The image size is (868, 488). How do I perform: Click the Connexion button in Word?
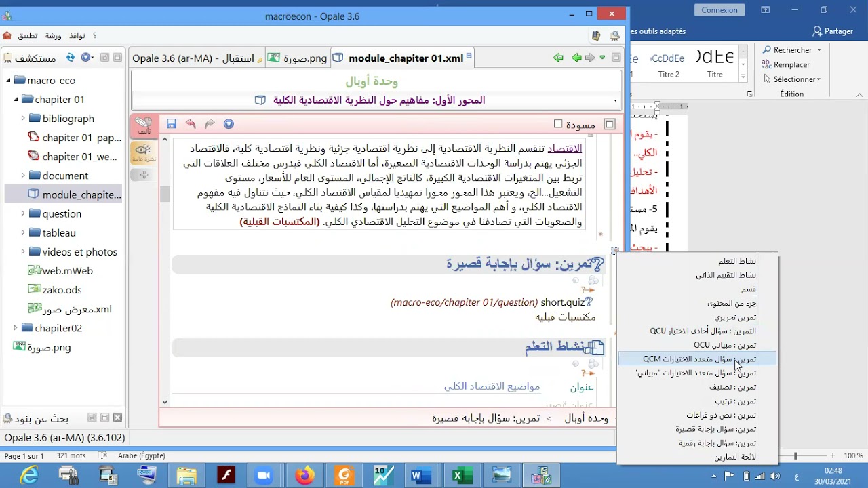point(719,10)
